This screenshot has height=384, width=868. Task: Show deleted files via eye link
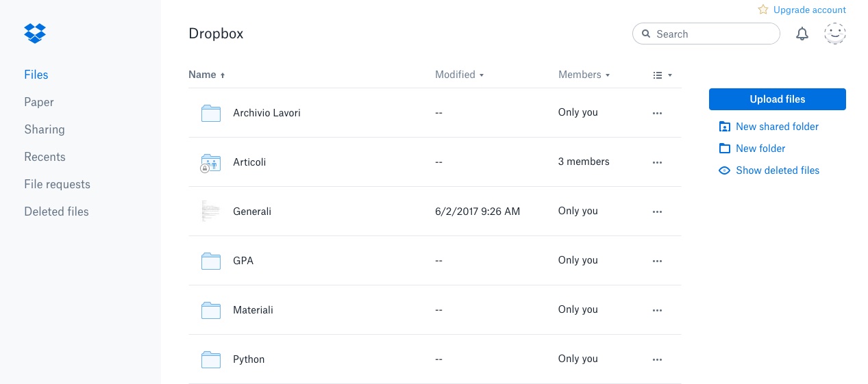click(777, 170)
